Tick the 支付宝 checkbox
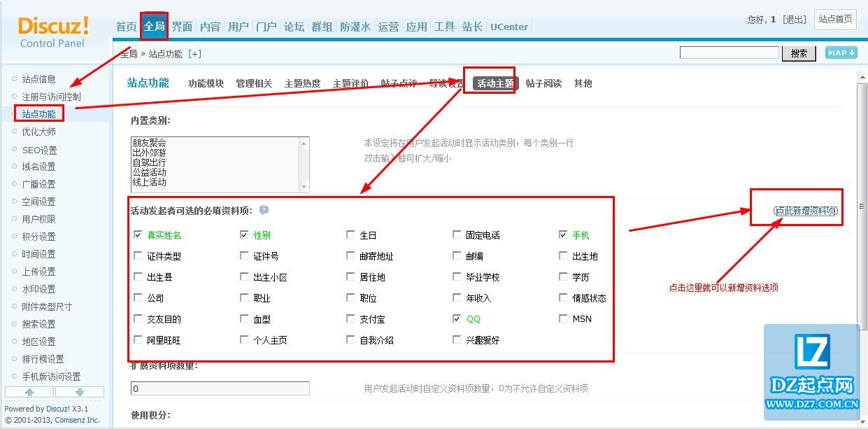868x429 pixels. click(350, 319)
